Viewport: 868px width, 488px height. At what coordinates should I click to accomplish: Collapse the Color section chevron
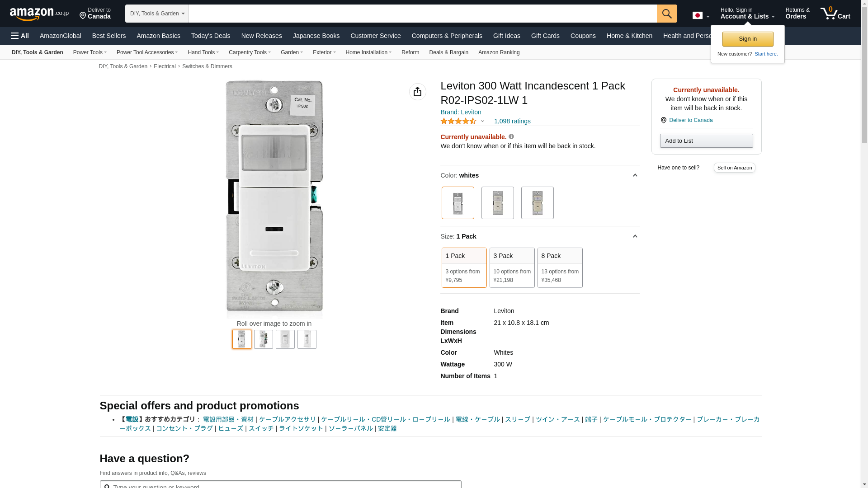click(x=635, y=175)
